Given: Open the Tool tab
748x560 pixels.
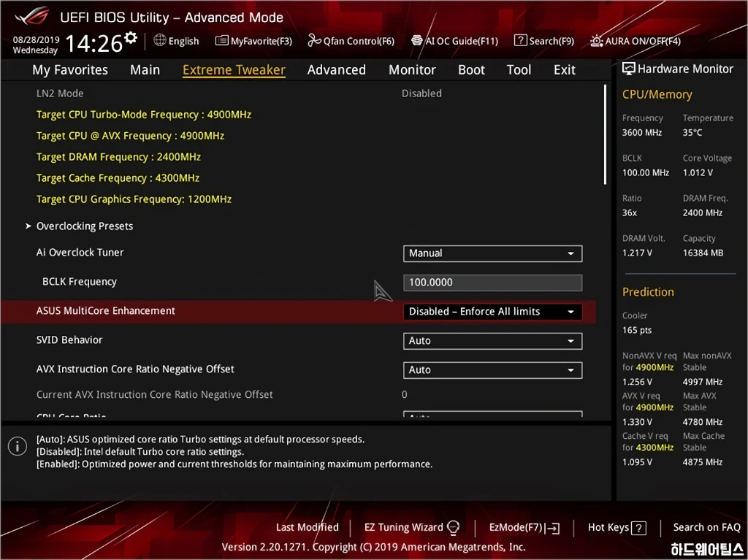Looking at the screenshot, I should tap(519, 69).
